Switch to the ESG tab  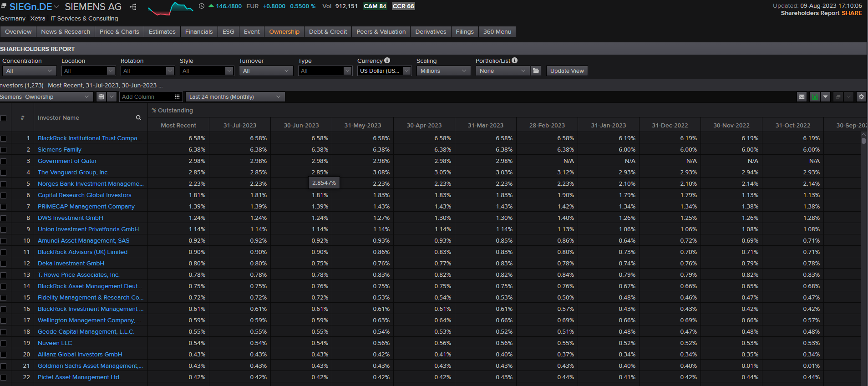(228, 31)
